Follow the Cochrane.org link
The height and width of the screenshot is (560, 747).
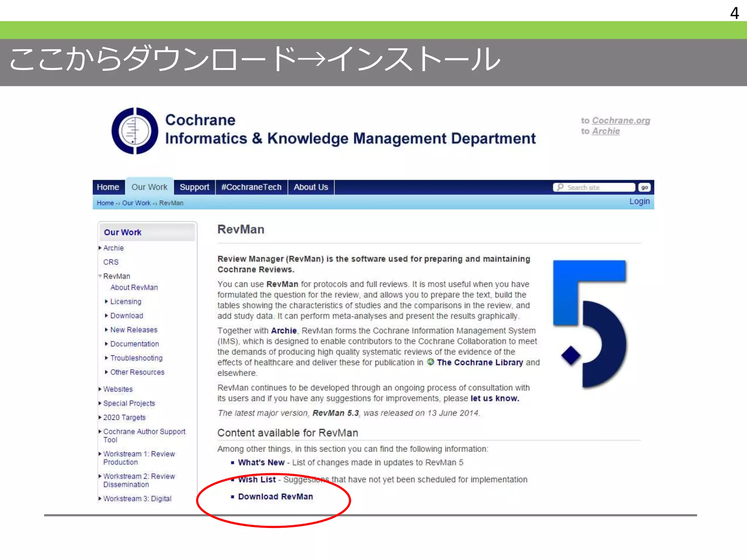tap(621, 120)
